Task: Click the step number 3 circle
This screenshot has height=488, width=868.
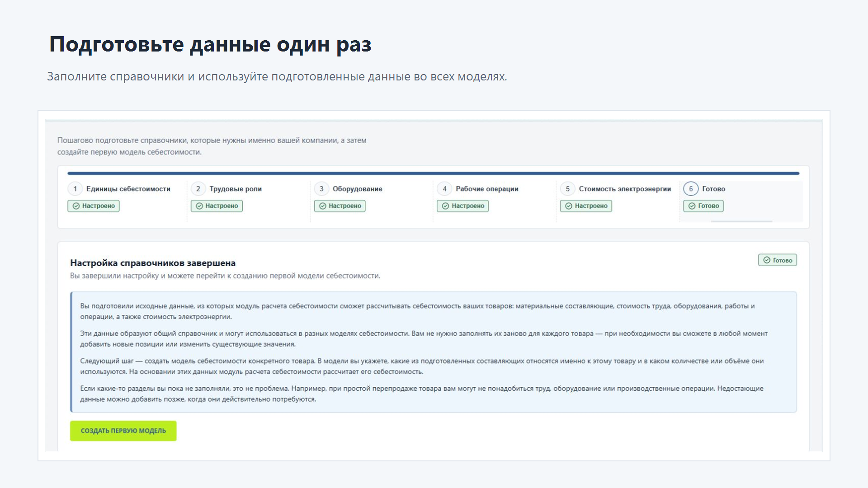Action: tap(321, 189)
